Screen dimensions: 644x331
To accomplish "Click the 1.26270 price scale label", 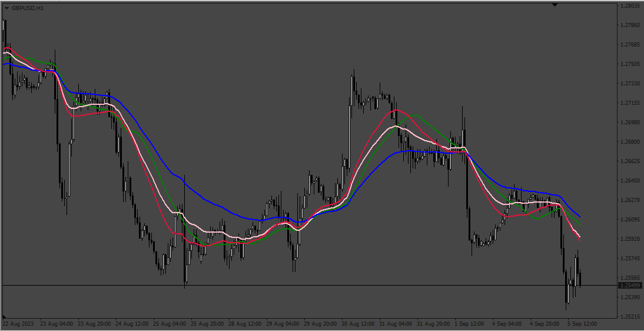I will 630,200.
